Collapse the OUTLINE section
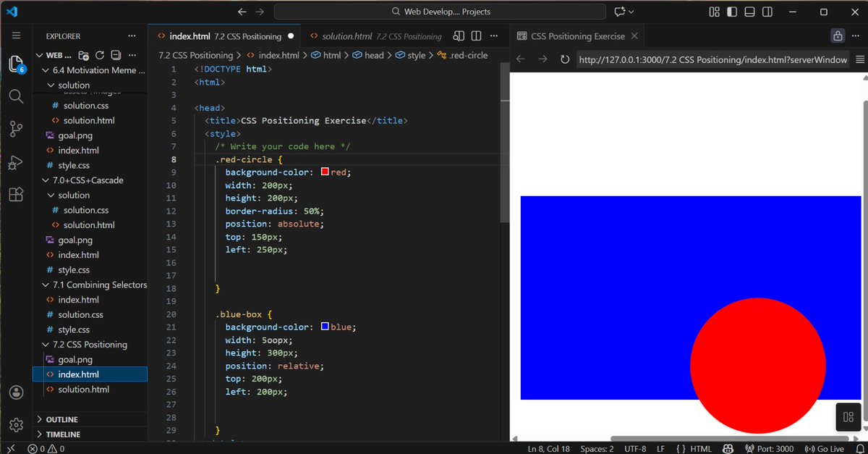 (62, 419)
